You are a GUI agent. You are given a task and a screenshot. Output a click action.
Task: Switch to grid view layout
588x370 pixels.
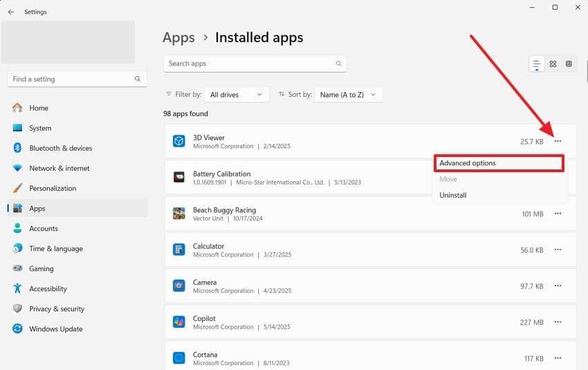(x=553, y=64)
